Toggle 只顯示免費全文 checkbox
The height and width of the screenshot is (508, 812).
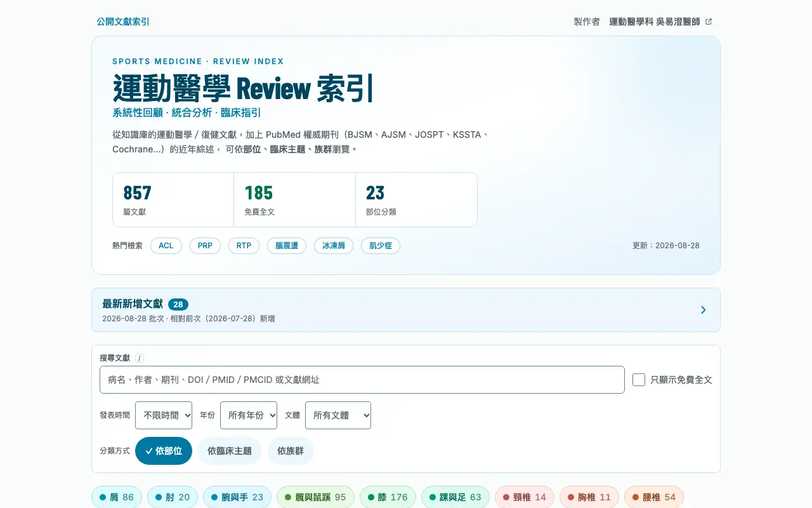pos(639,380)
